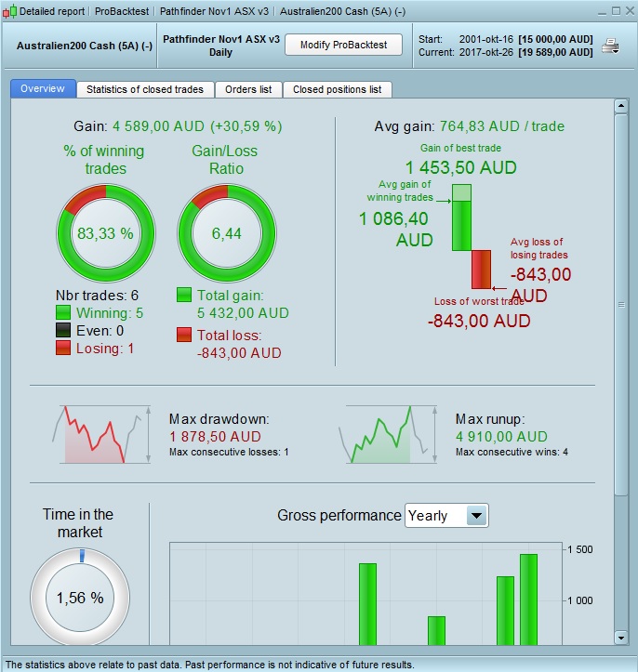This screenshot has height=672, width=638.
Task: Click the 1 453,50 AUD best trade value
Action: click(x=461, y=167)
